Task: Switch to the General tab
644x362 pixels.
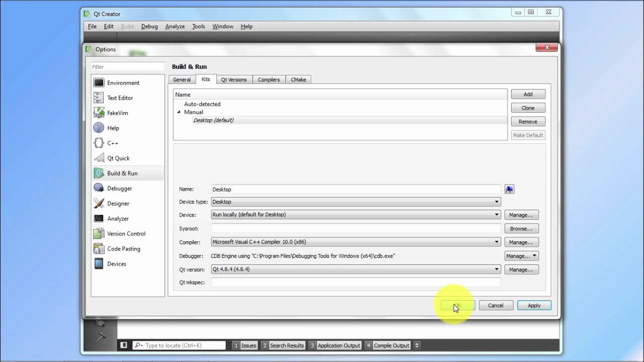Action: [182, 79]
